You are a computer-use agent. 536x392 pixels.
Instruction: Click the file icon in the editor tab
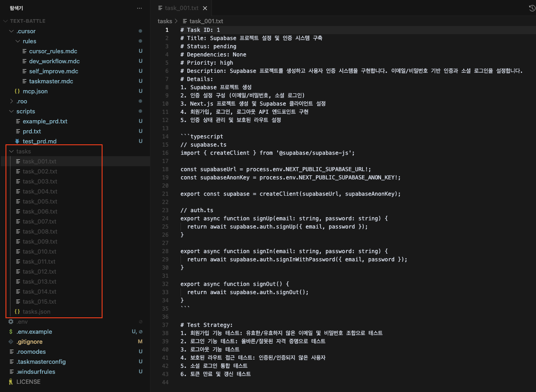click(160, 8)
